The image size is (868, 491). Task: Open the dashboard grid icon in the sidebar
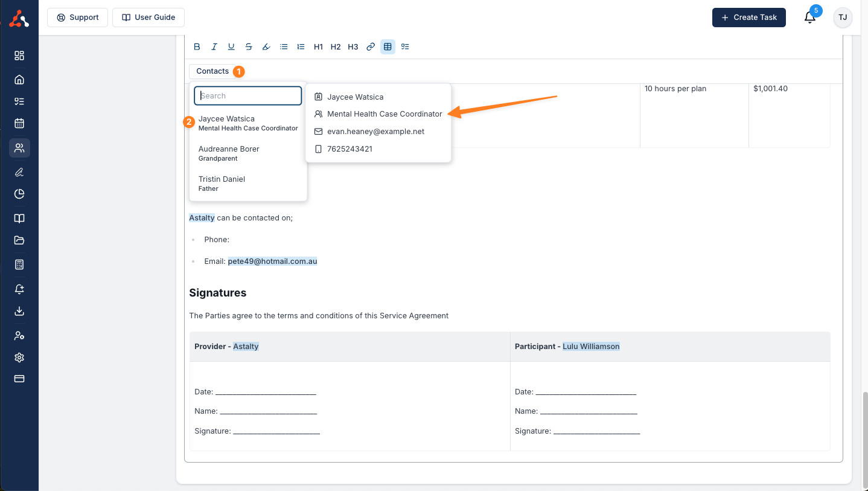pyautogui.click(x=19, y=56)
